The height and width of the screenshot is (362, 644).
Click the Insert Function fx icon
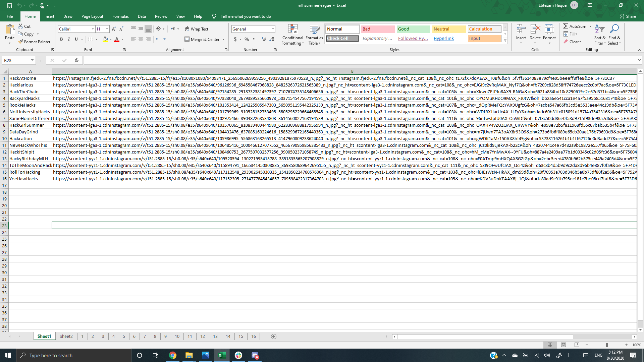76,60
